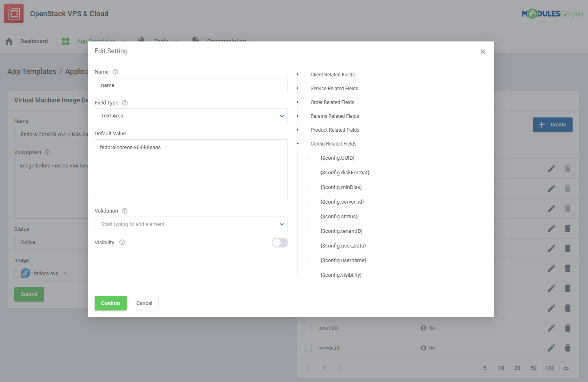588x382 pixels.
Task: Select the Tools wrench icon in navbar
Action: 142,41
